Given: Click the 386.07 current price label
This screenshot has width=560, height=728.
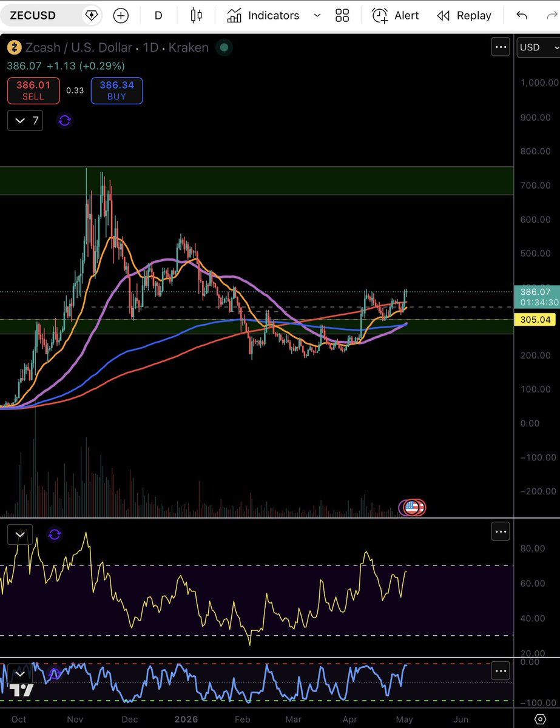Looking at the screenshot, I should (535, 297).
